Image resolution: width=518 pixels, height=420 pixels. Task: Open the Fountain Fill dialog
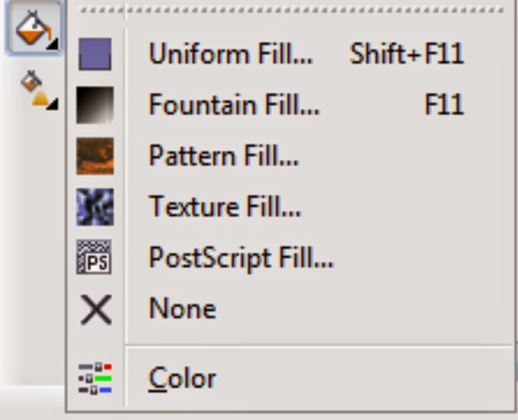pyautogui.click(x=234, y=105)
